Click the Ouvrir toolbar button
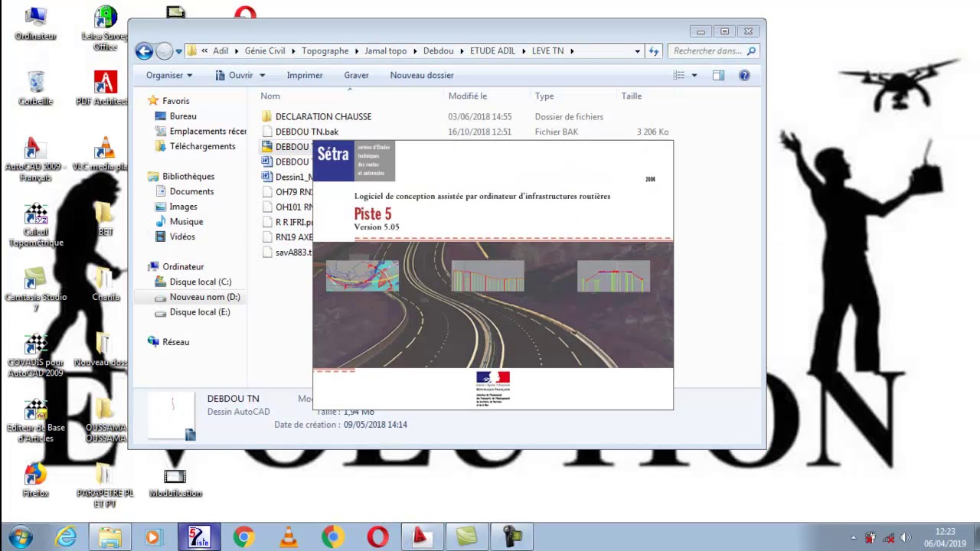 (x=234, y=75)
